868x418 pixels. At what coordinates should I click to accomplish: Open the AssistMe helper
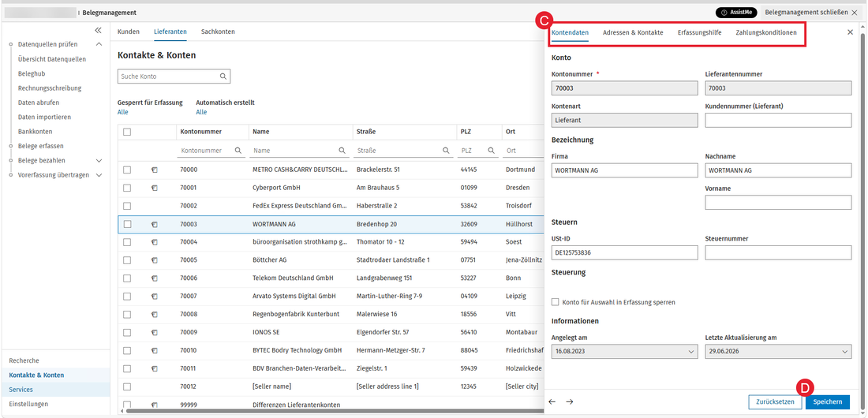click(x=736, y=12)
